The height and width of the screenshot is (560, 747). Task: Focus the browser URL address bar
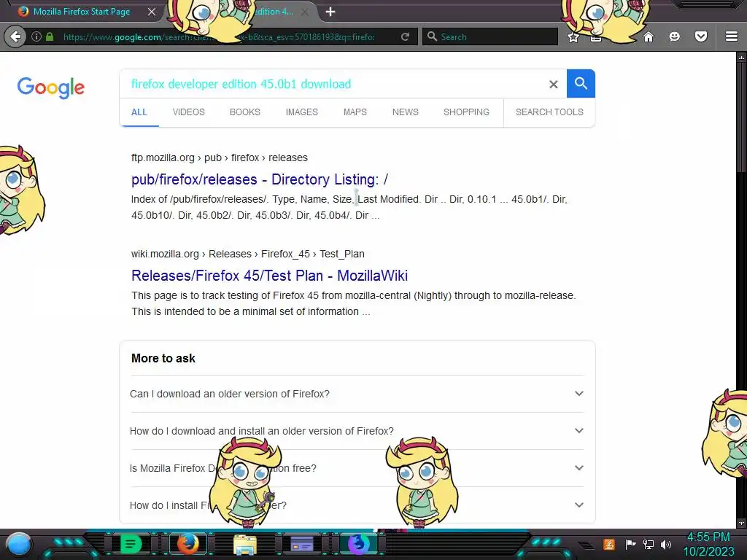[x=219, y=36]
